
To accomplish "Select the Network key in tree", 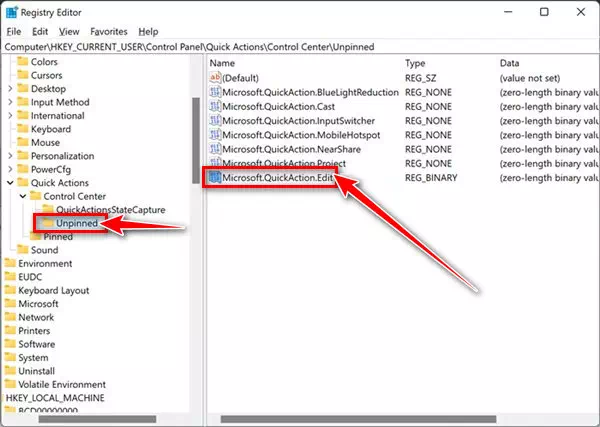I will (x=36, y=317).
